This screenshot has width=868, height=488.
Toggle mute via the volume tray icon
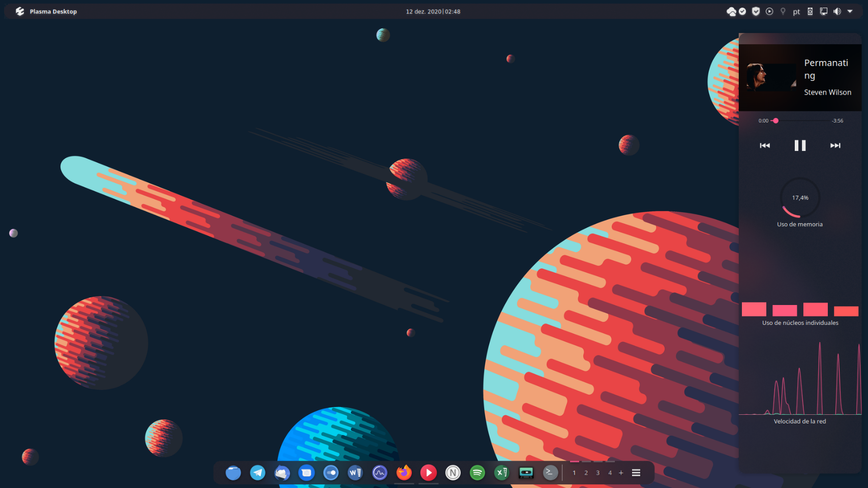click(837, 11)
